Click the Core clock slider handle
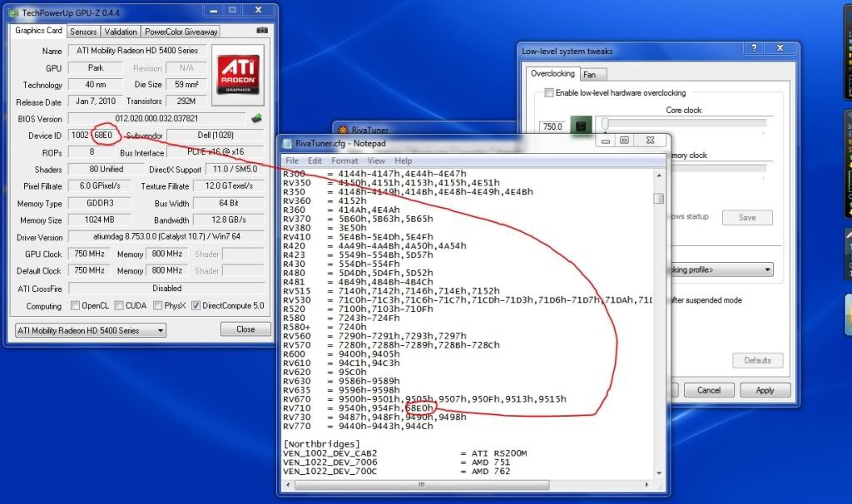 pos(604,125)
